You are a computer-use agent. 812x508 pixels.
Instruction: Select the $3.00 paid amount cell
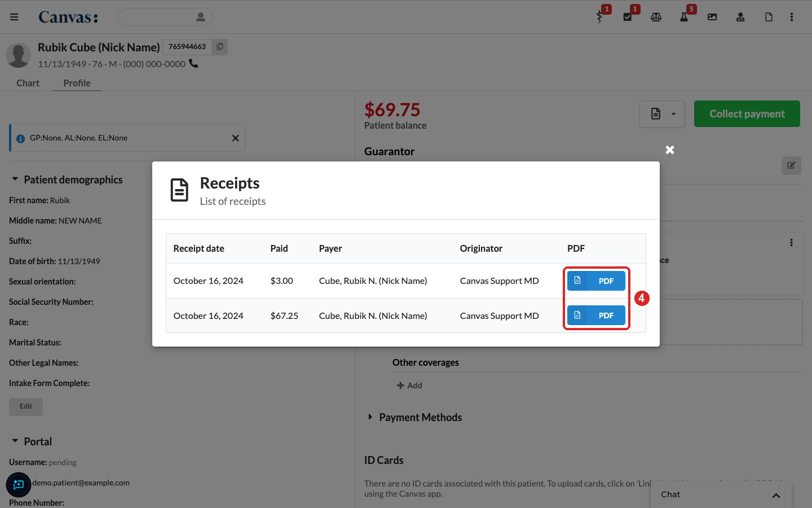coord(282,281)
